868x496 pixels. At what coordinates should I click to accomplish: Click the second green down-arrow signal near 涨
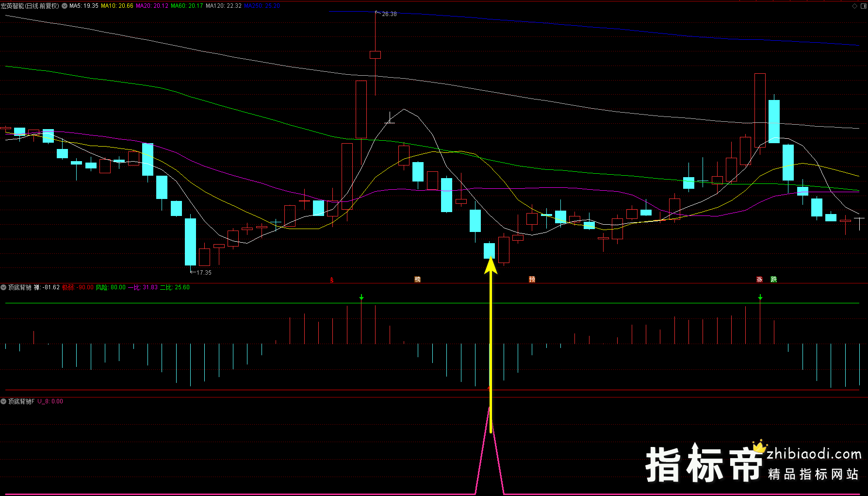[760, 297]
